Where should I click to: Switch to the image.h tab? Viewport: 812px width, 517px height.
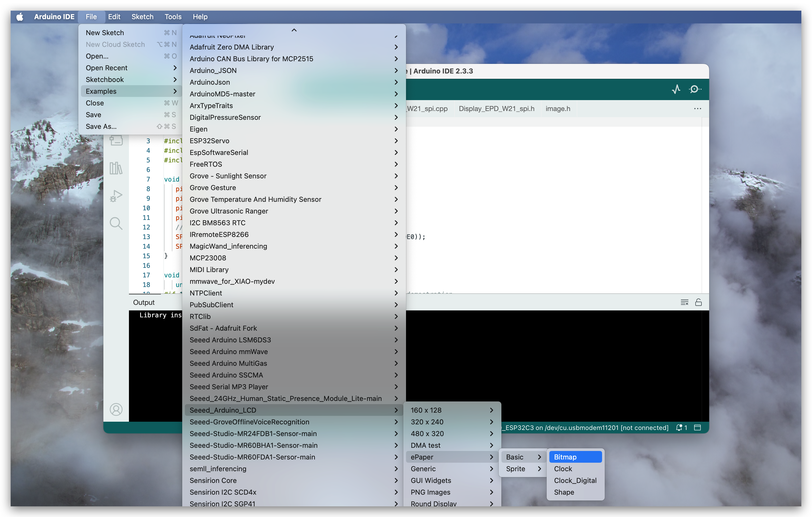pos(558,109)
